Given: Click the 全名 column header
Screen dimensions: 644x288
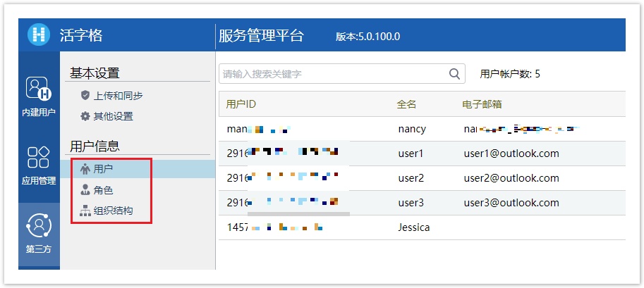Looking at the screenshot, I should click(x=406, y=104).
